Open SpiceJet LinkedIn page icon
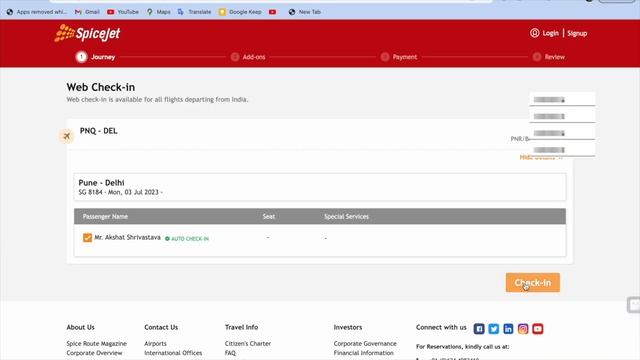 508,329
